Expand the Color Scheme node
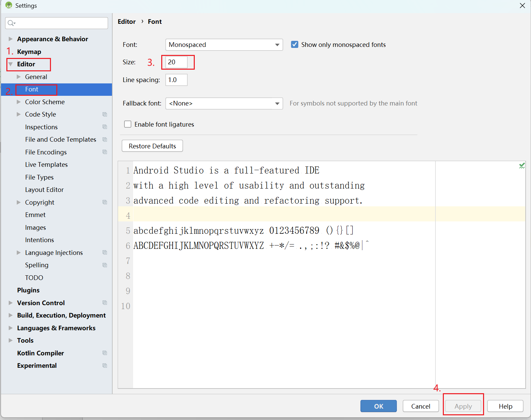Screen dimensions: 531x420 (x=19, y=102)
